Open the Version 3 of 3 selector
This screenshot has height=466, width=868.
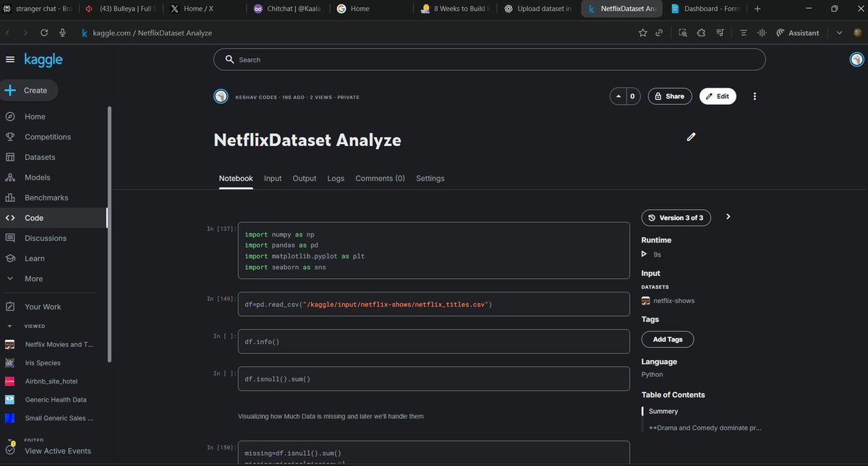point(676,218)
